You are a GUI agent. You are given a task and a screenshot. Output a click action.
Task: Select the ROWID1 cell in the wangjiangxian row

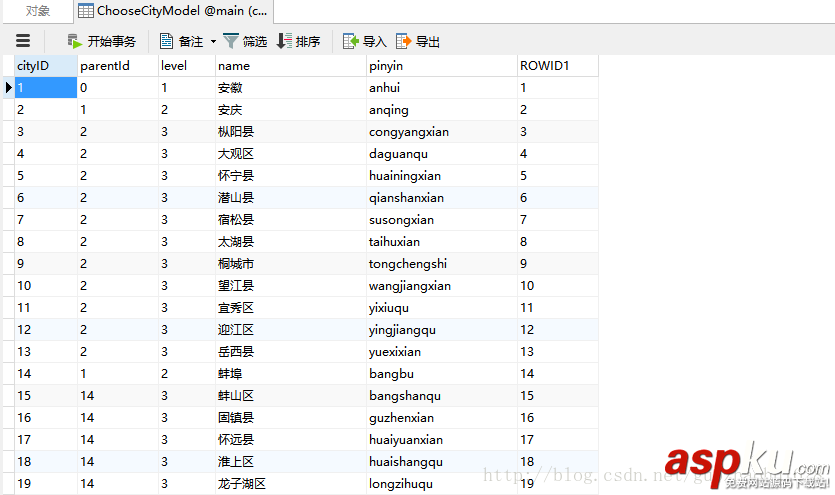point(558,286)
